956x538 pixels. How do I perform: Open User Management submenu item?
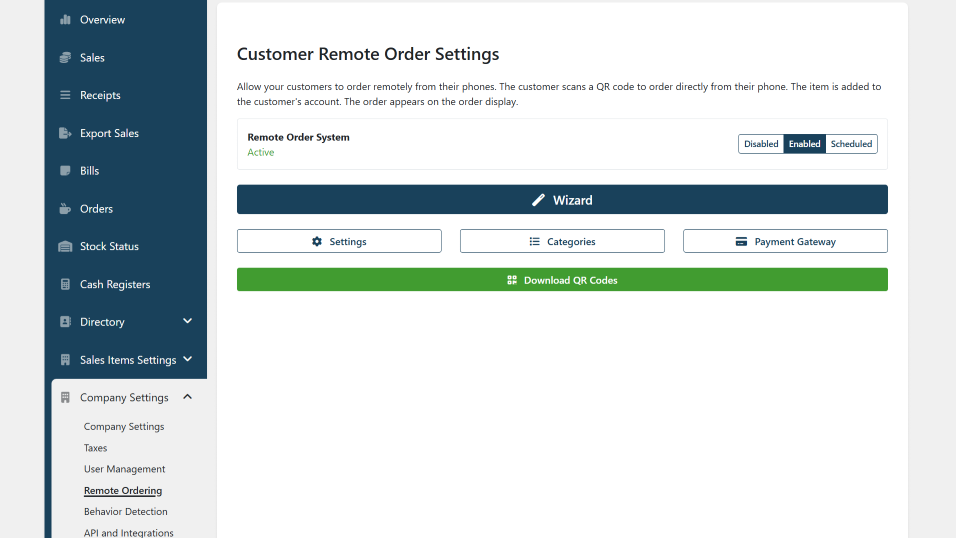tap(124, 469)
